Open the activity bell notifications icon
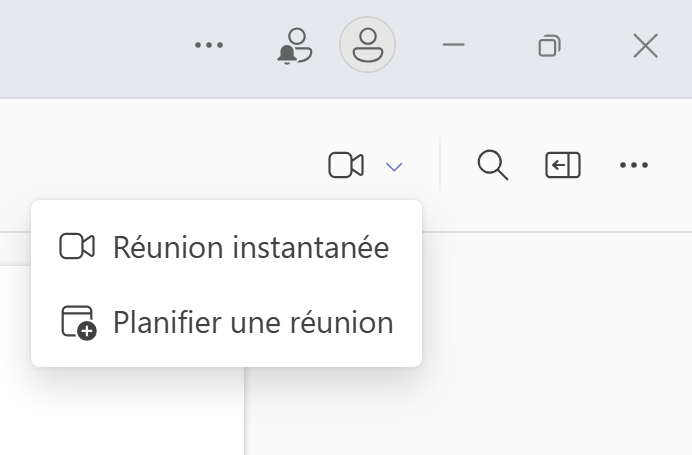Viewport: 692px width, 455px height. [x=294, y=46]
